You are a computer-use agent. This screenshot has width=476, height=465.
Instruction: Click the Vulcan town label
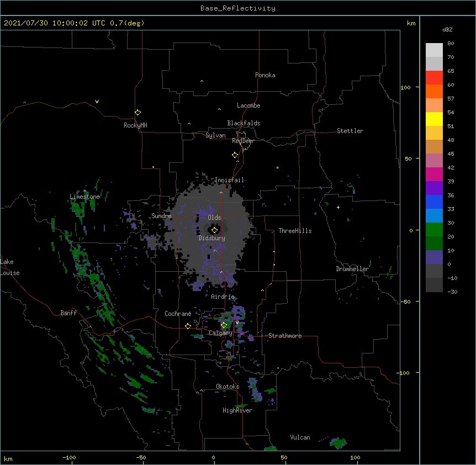(300, 437)
